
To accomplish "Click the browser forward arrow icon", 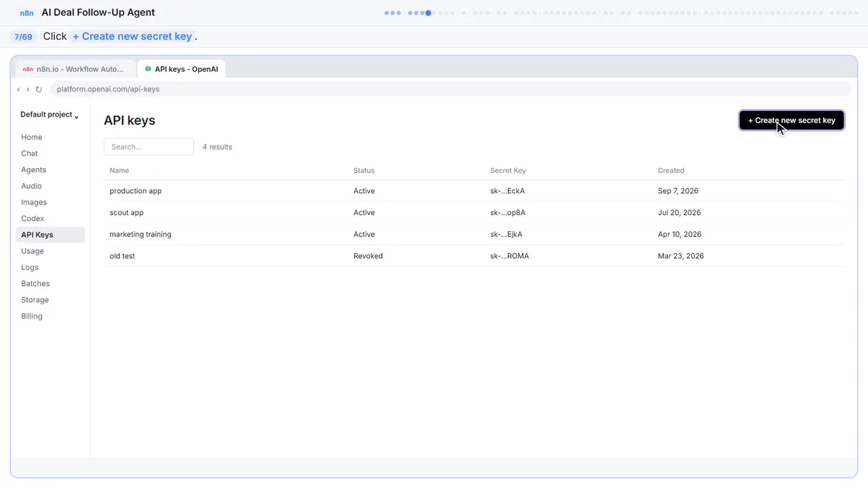I will point(28,89).
